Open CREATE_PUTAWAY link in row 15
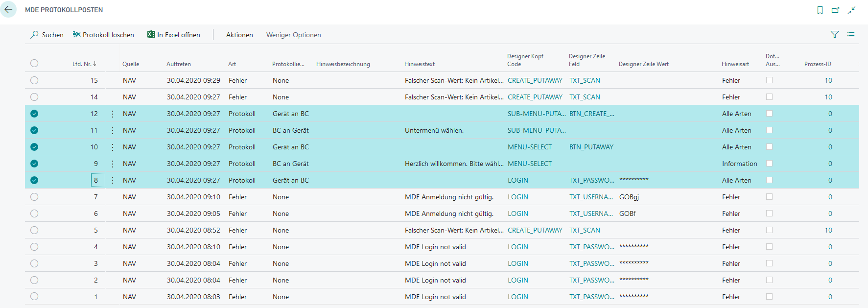Image resolution: width=868 pixels, height=308 pixels. click(535, 80)
